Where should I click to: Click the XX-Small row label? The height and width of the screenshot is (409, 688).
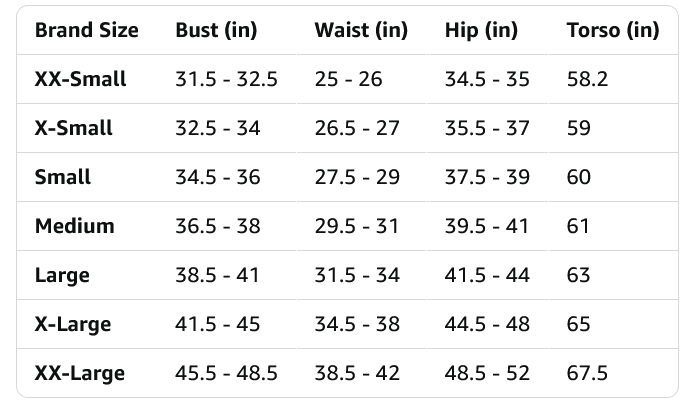coord(81,79)
